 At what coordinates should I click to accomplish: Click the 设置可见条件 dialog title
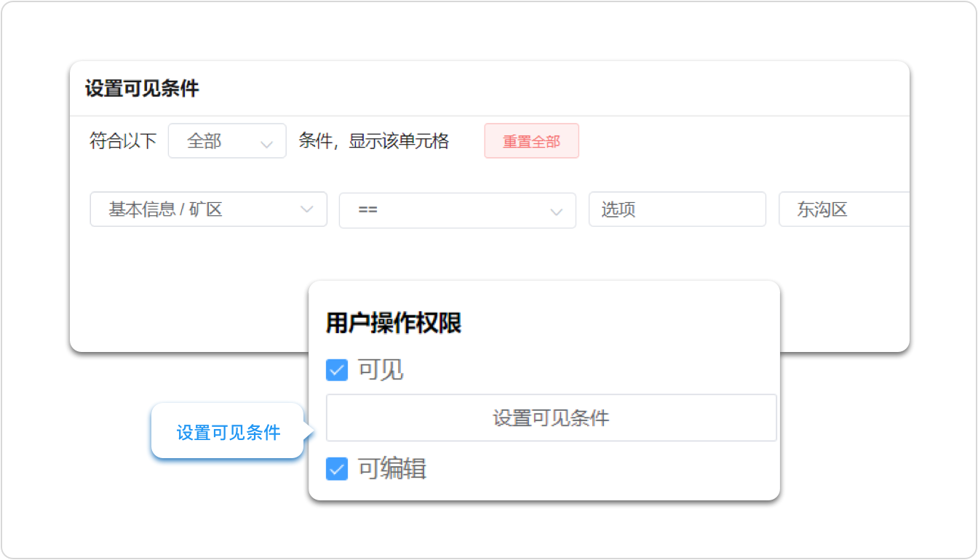[x=142, y=89]
